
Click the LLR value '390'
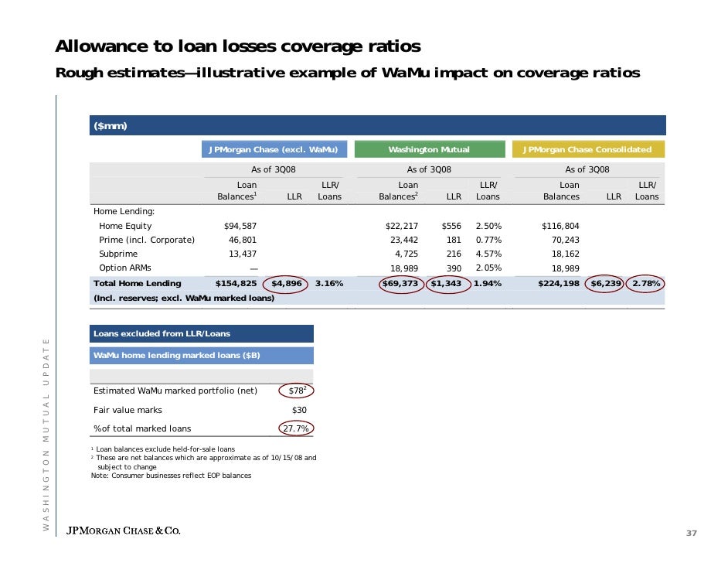(x=454, y=268)
